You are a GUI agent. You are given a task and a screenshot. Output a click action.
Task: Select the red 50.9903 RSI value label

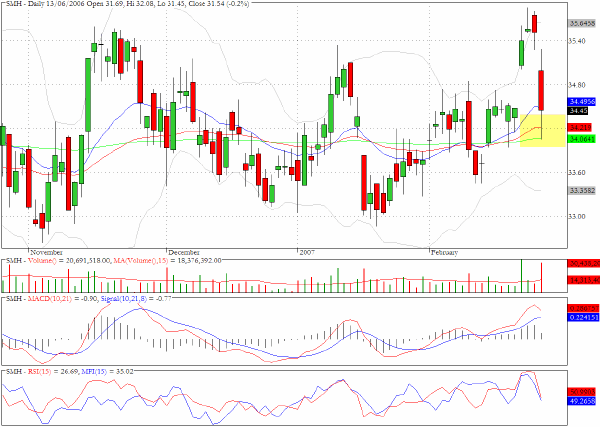tap(582, 392)
